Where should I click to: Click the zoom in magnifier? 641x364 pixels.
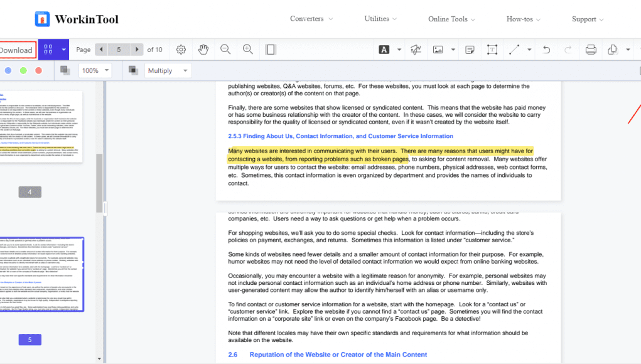(248, 50)
